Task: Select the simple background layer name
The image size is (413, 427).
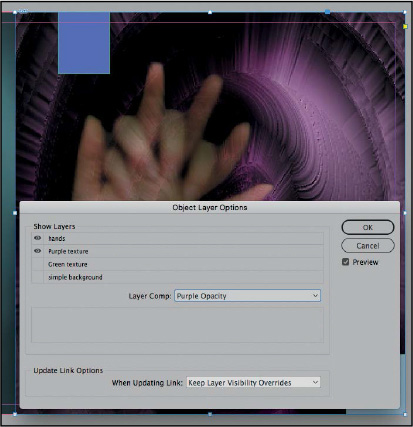Action: coord(75,277)
